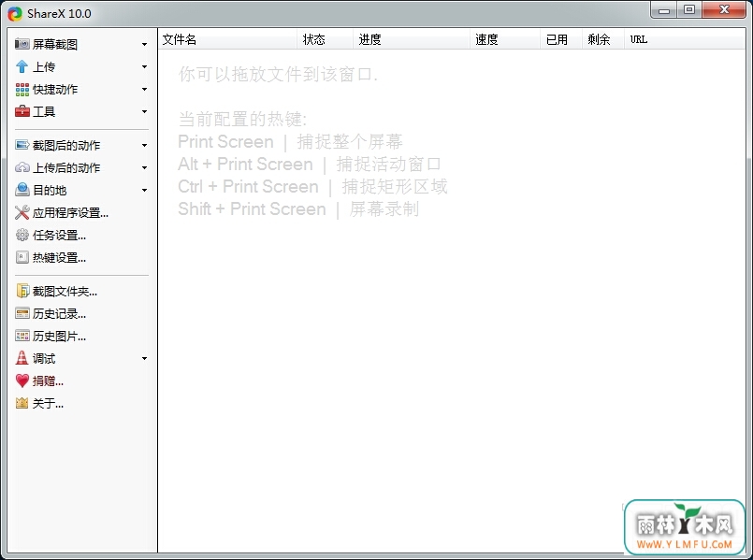Click the traffic cone icon for 调试

[22, 358]
